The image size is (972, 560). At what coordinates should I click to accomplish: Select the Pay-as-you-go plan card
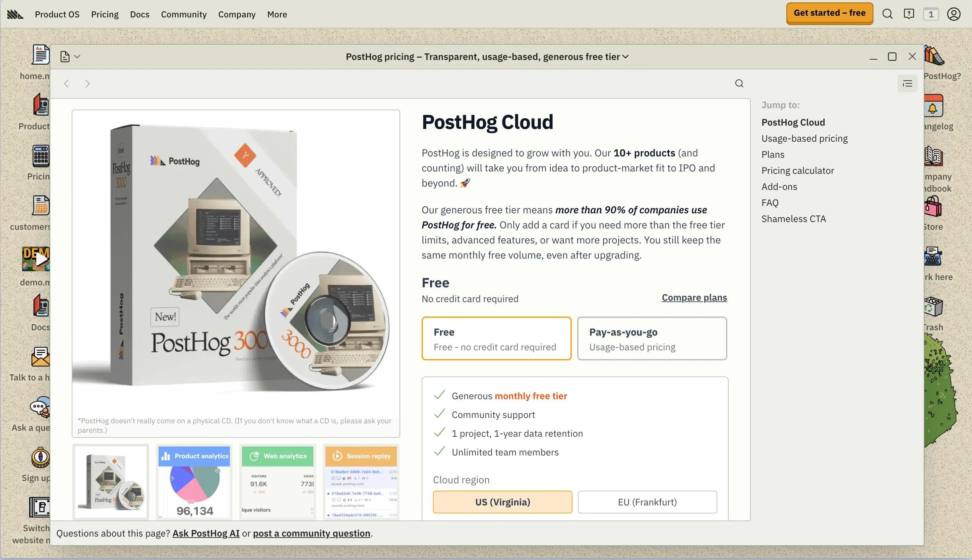652,339
